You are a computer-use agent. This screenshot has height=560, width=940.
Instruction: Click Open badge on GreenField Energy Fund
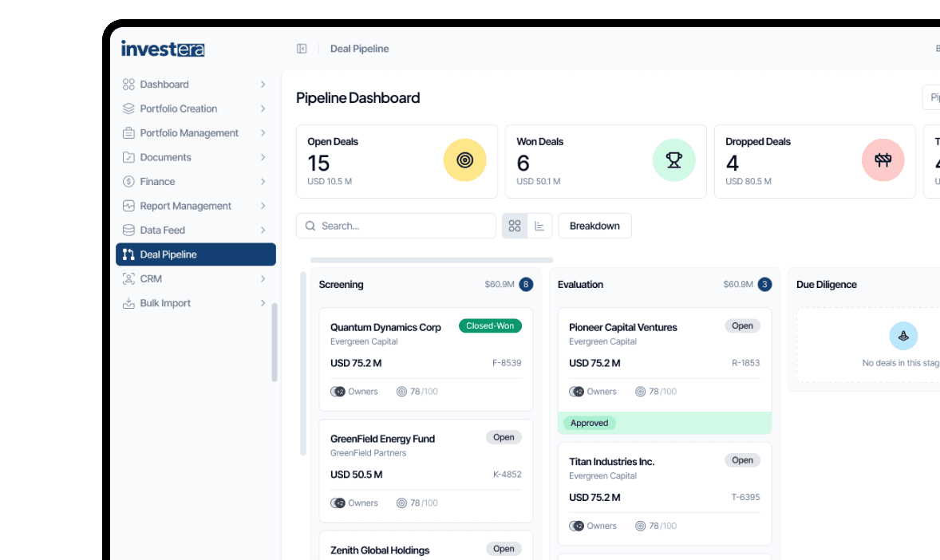[504, 437]
